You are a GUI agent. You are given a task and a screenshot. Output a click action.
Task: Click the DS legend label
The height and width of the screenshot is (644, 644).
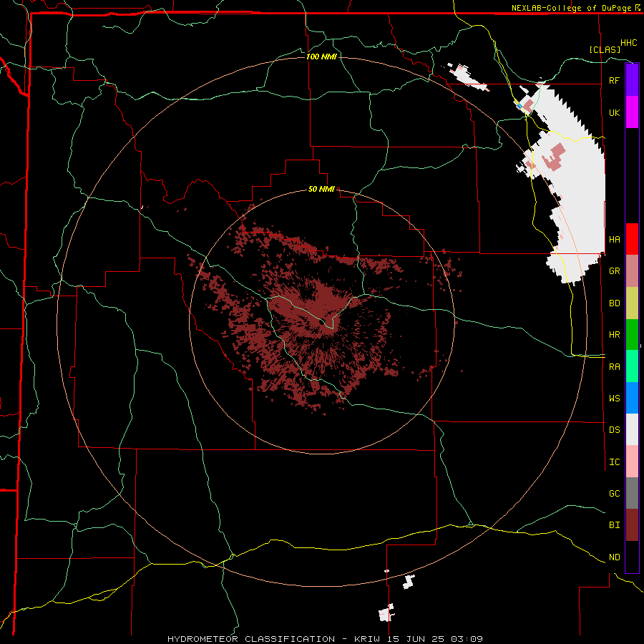click(614, 429)
